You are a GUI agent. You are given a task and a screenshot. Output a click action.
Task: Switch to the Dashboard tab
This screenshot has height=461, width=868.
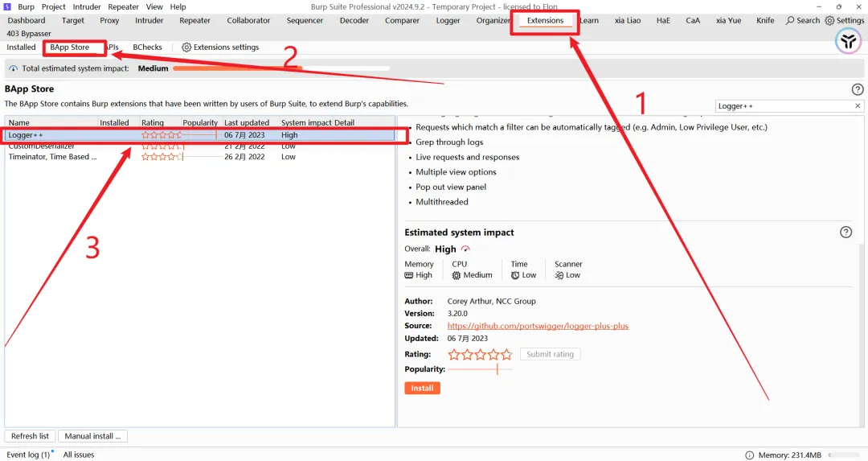point(27,20)
